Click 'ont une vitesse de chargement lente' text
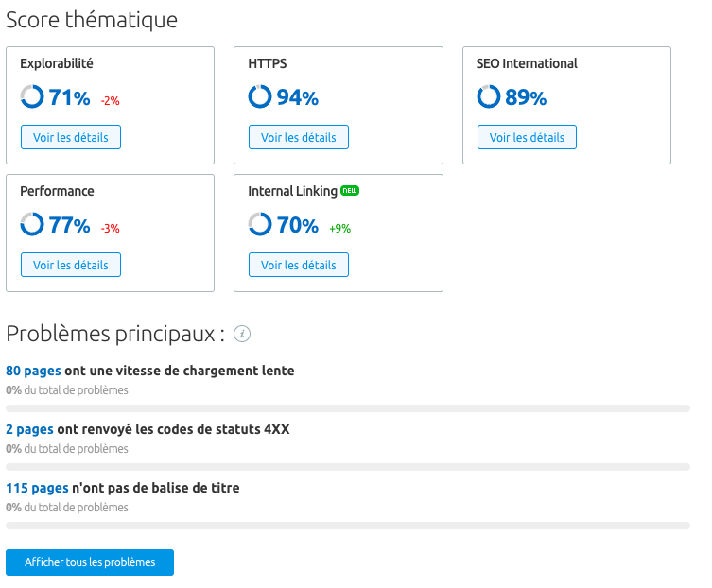Image resolution: width=712 pixels, height=588 pixels. coord(180,371)
